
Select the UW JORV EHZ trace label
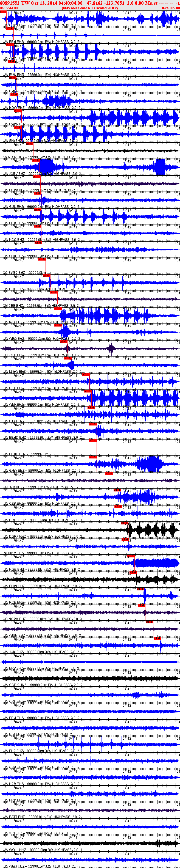click(x=42, y=174)
